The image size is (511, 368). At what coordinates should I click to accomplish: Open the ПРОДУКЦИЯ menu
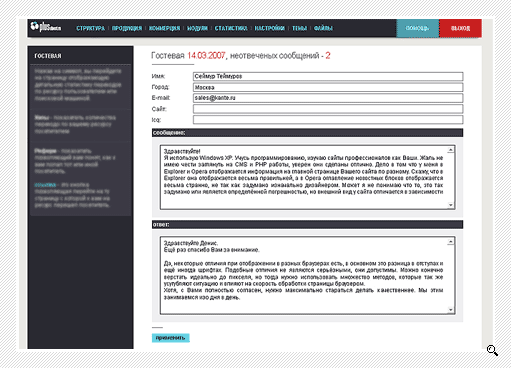coord(127,28)
